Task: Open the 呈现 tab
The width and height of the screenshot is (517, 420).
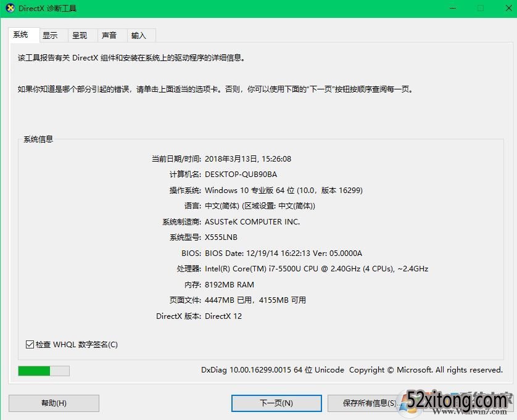Action: pyautogui.click(x=83, y=35)
